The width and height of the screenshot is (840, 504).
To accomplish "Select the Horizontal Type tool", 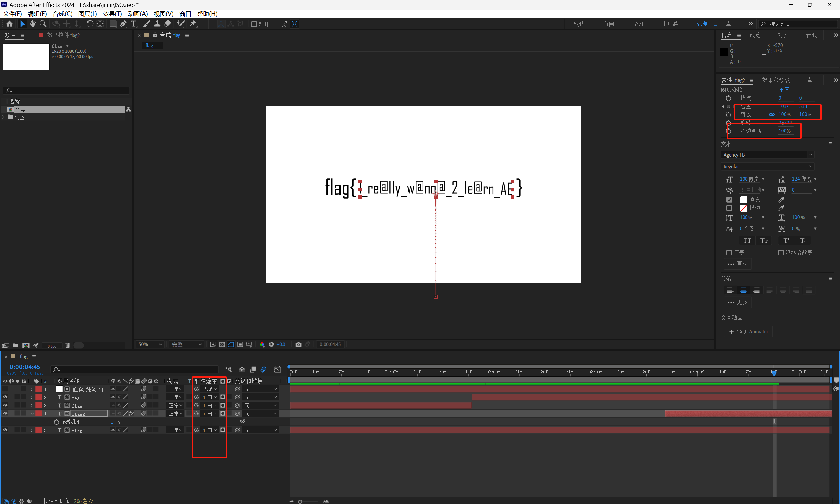I will (x=134, y=24).
